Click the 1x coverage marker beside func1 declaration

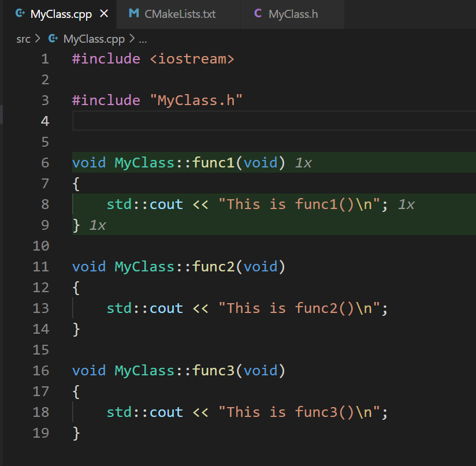coord(303,162)
